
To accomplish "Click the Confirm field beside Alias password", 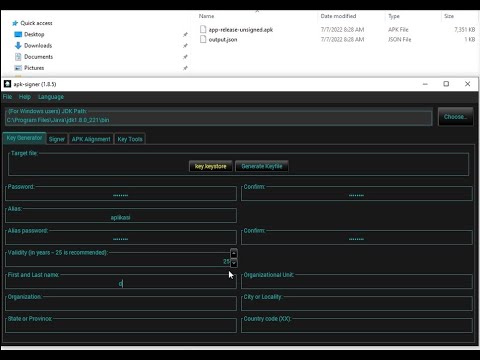I will [x=357, y=239].
